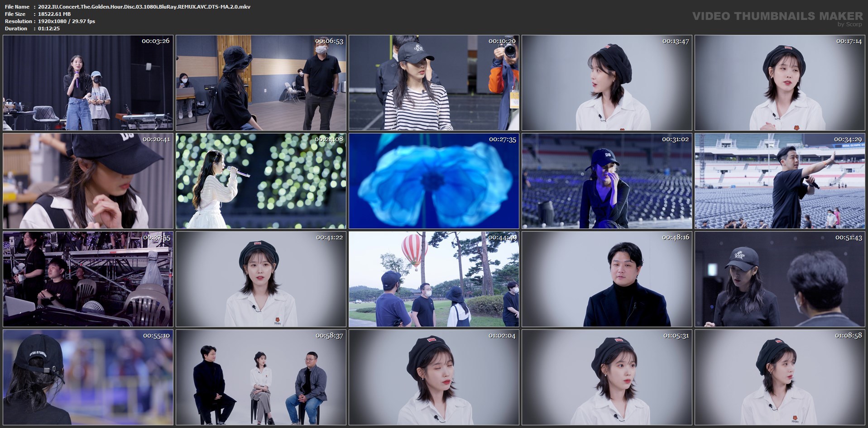Open the frame timestamped 00:20:41

pyautogui.click(x=88, y=181)
